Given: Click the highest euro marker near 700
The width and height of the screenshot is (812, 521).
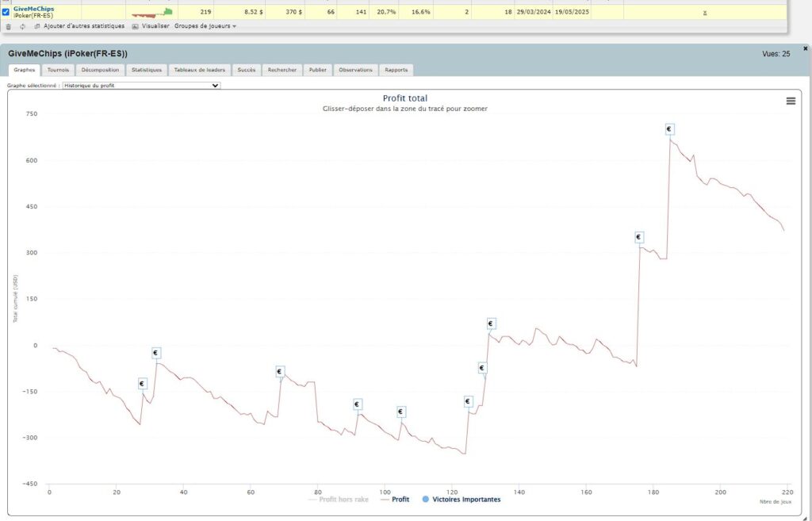Looking at the screenshot, I should (668, 128).
